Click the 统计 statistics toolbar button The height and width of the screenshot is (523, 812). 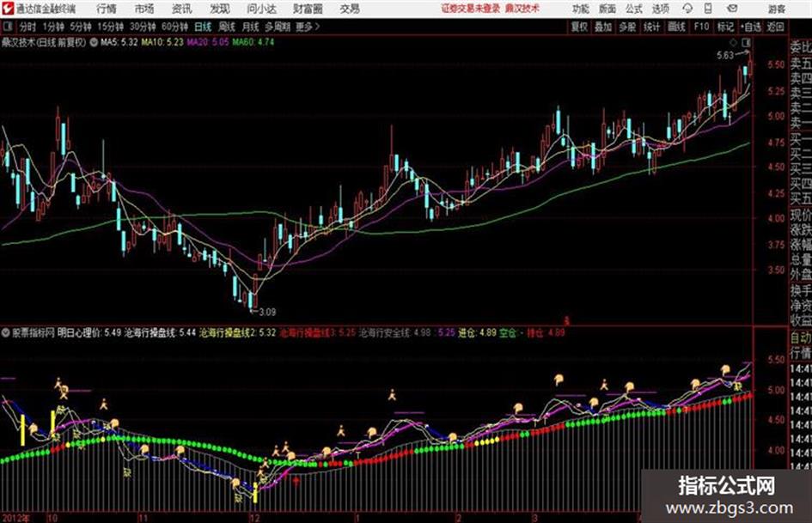tap(652, 27)
